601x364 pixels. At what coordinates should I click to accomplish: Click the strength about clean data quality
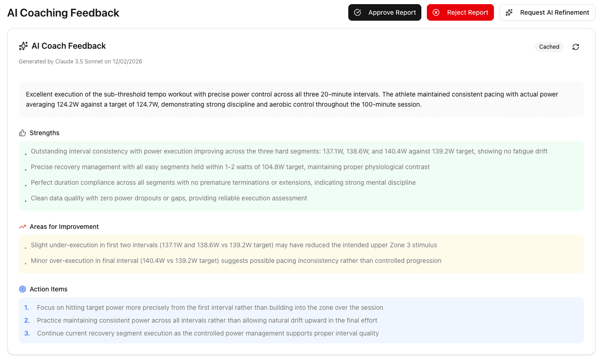(169, 198)
